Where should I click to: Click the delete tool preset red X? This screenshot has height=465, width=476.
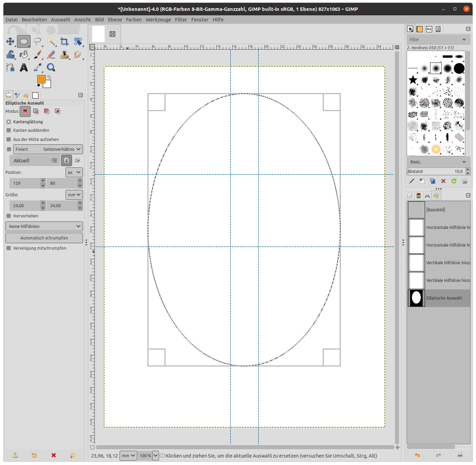click(54, 455)
